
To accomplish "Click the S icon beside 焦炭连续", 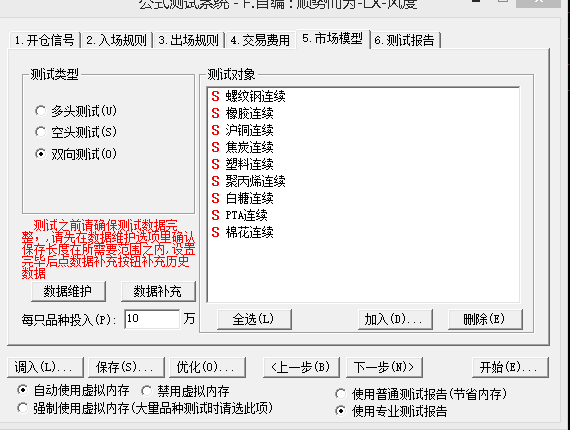I will [216, 147].
